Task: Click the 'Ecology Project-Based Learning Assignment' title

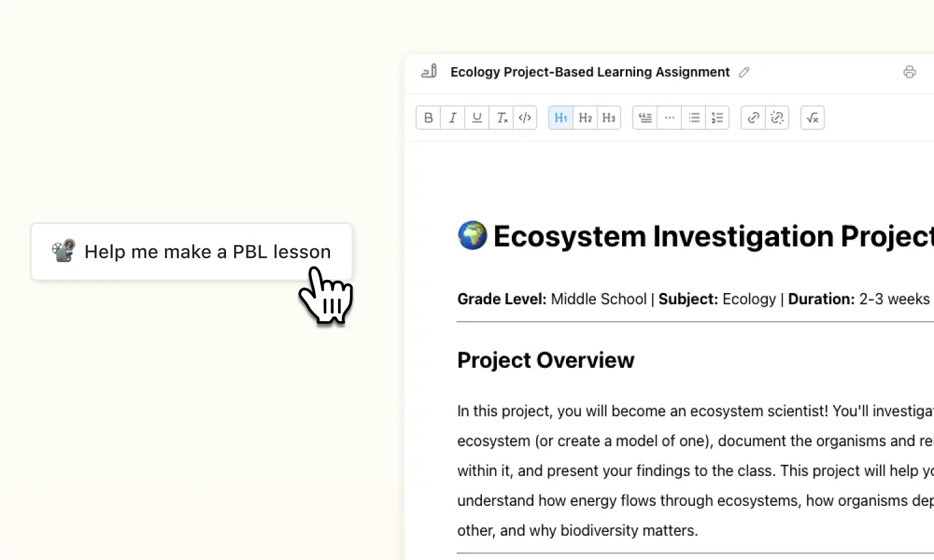Action: (x=590, y=72)
